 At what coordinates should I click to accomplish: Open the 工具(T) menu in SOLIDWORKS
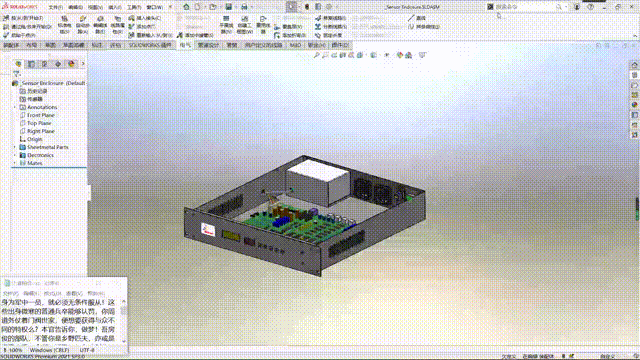tap(134, 7)
